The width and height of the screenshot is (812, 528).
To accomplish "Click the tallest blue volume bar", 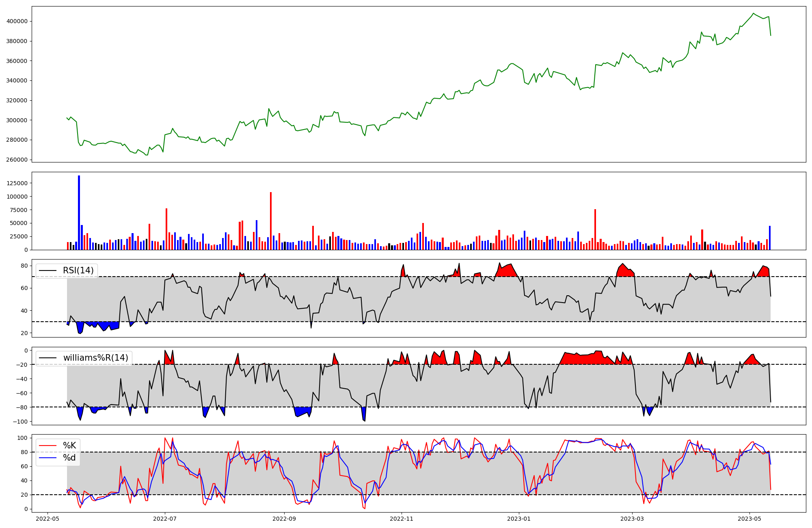I will [79, 212].
